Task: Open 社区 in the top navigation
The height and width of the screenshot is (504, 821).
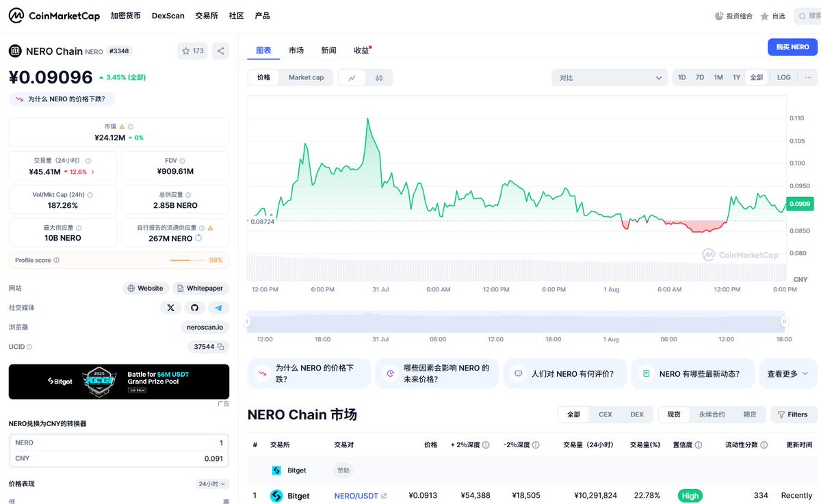Action: [x=237, y=16]
